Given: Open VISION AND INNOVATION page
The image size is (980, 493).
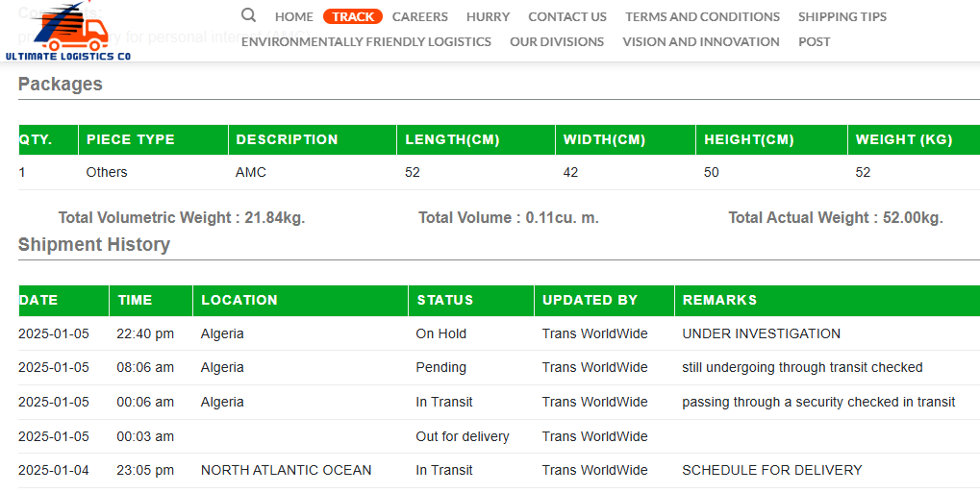Looking at the screenshot, I should (701, 42).
